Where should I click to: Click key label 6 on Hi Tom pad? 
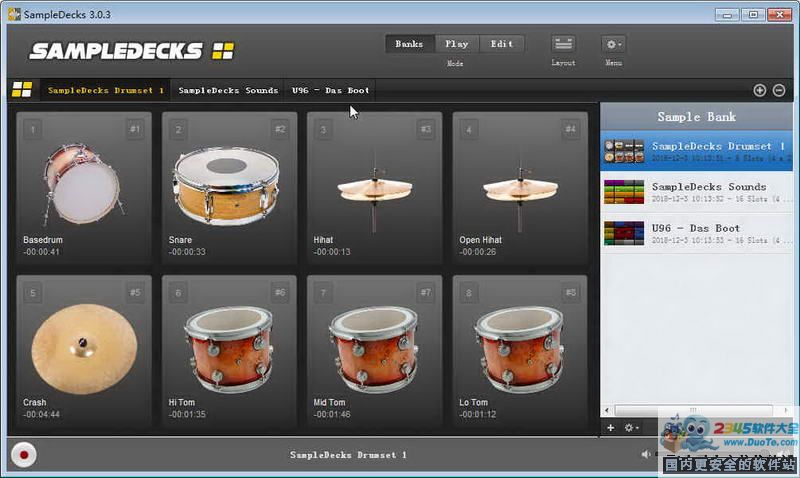(x=178, y=293)
